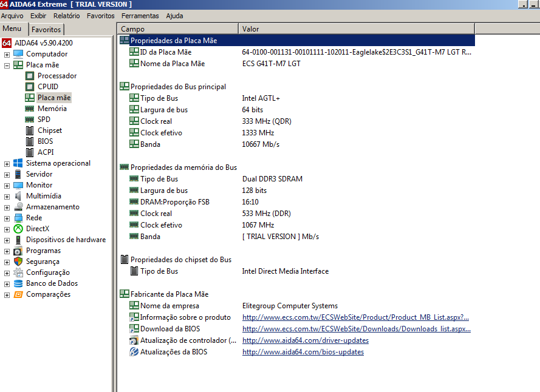
Task: Expand the Comparações tree node
Action: [x=7, y=295]
